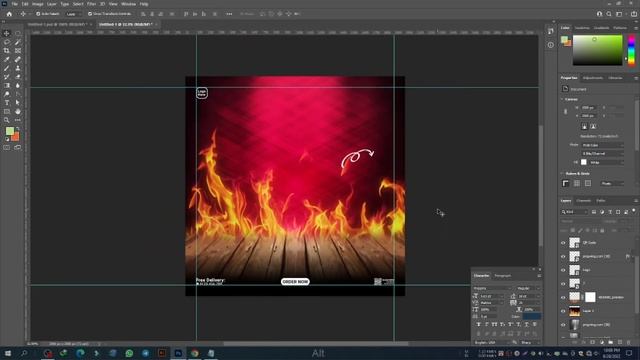This screenshot has width=640, height=360.
Task: Toggle Show Transform Controls checkbox
Action: click(x=90, y=14)
